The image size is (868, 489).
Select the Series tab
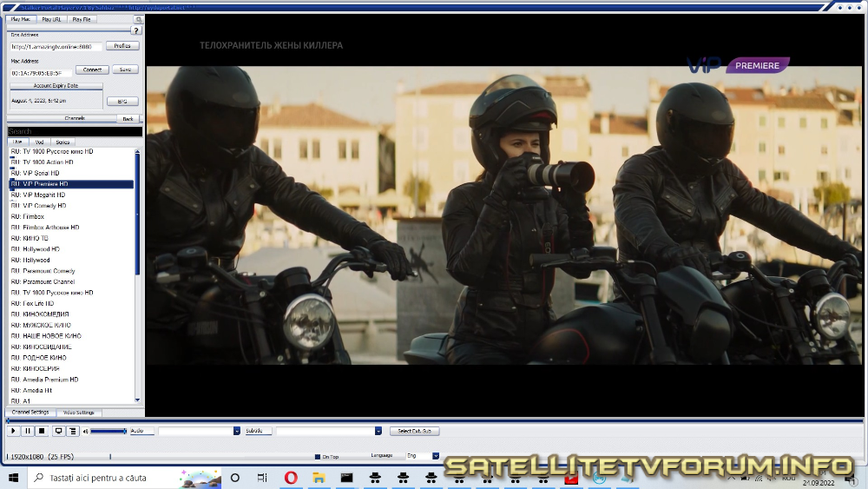62,142
